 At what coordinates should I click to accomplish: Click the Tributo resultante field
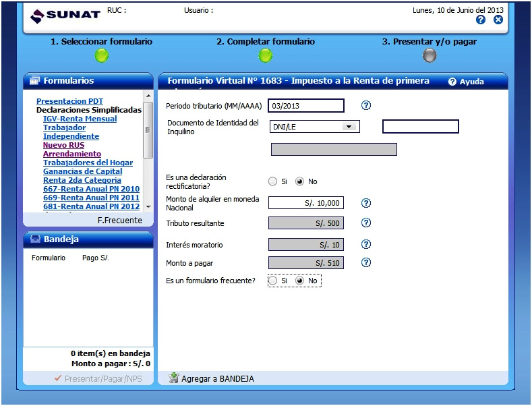(x=306, y=223)
